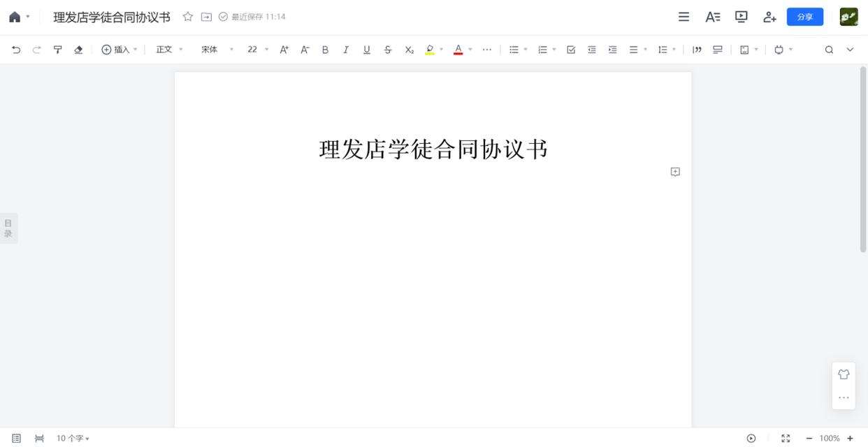
Task: Add a comment with the page margin icon
Action: [675, 172]
